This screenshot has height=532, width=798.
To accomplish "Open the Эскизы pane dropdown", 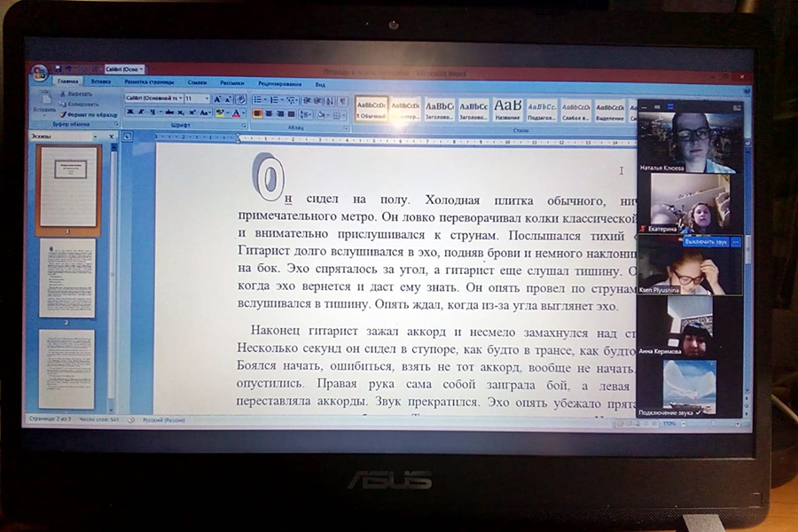I will [98, 137].
